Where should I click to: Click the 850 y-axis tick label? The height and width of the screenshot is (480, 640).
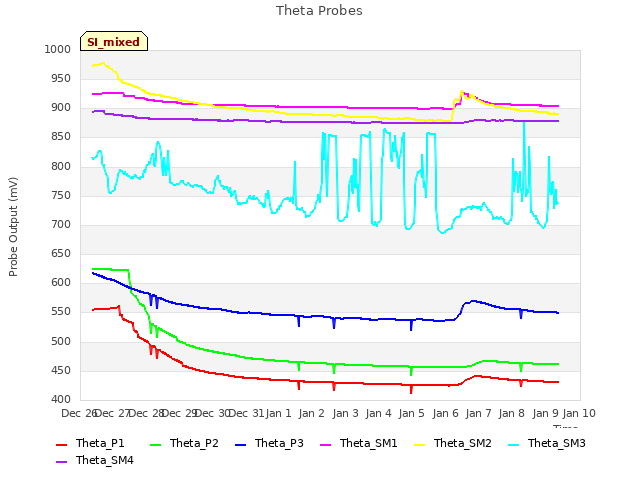click(x=61, y=137)
